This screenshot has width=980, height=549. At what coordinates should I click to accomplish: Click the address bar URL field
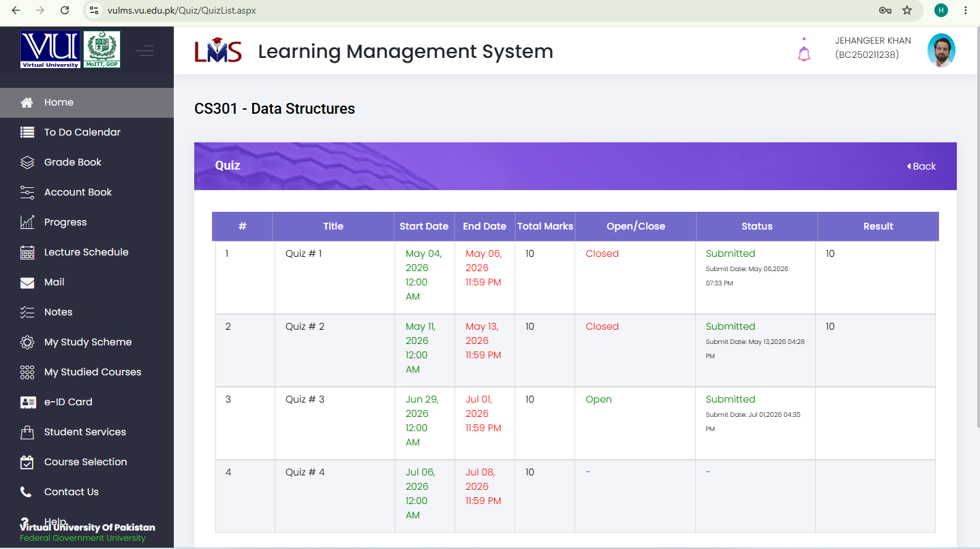pyautogui.click(x=477, y=10)
